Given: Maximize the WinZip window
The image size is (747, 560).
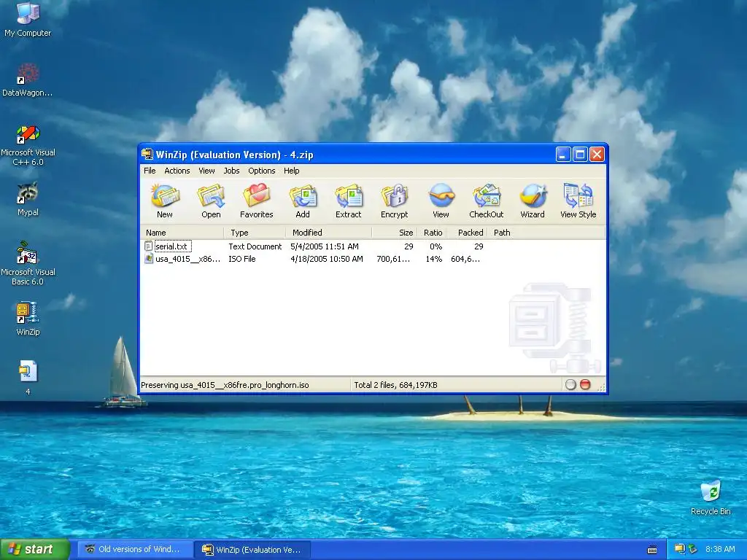Looking at the screenshot, I should coord(580,155).
